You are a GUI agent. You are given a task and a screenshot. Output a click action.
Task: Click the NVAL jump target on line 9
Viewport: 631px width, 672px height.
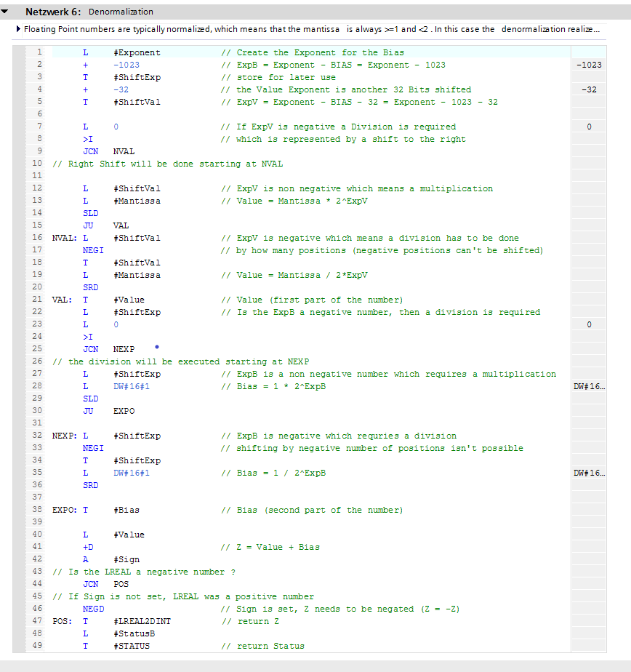tap(124, 151)
